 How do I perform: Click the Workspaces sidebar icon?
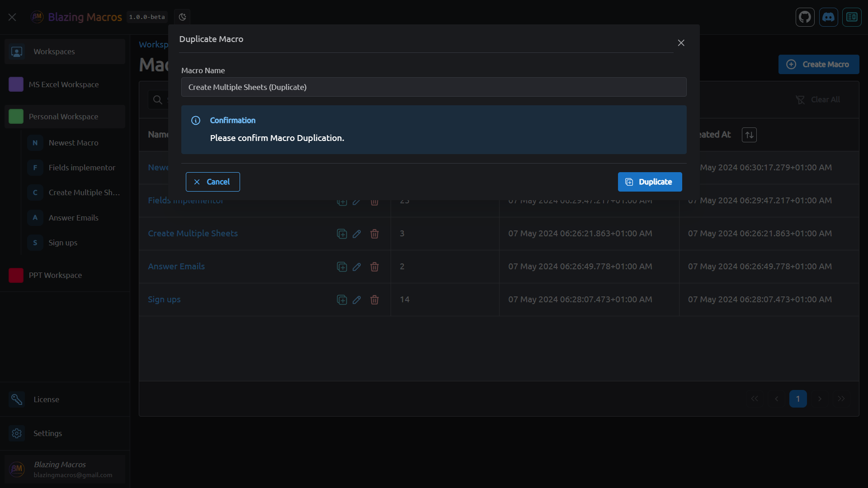tap(17, 52)
